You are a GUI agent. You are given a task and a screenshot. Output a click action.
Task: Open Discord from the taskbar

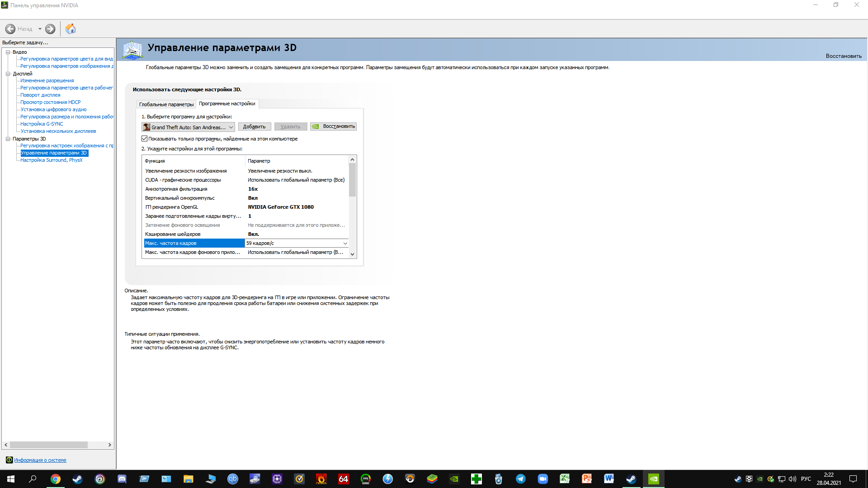coord(122,479)
